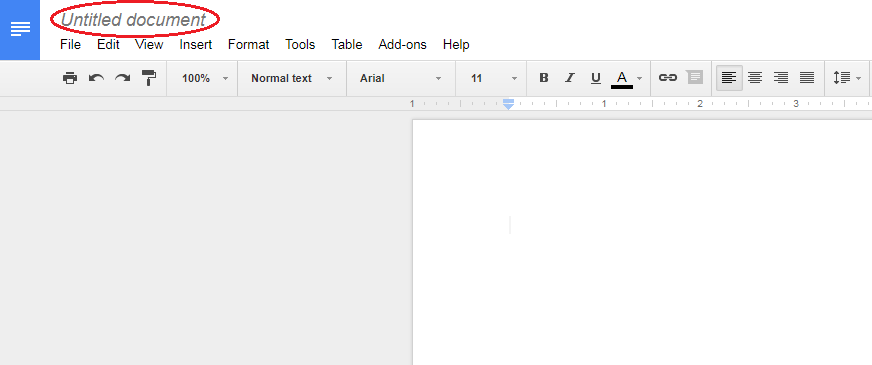Open the Normal text styles dropdown
This screenshot has height=365, width=872.
click(291, 78)
